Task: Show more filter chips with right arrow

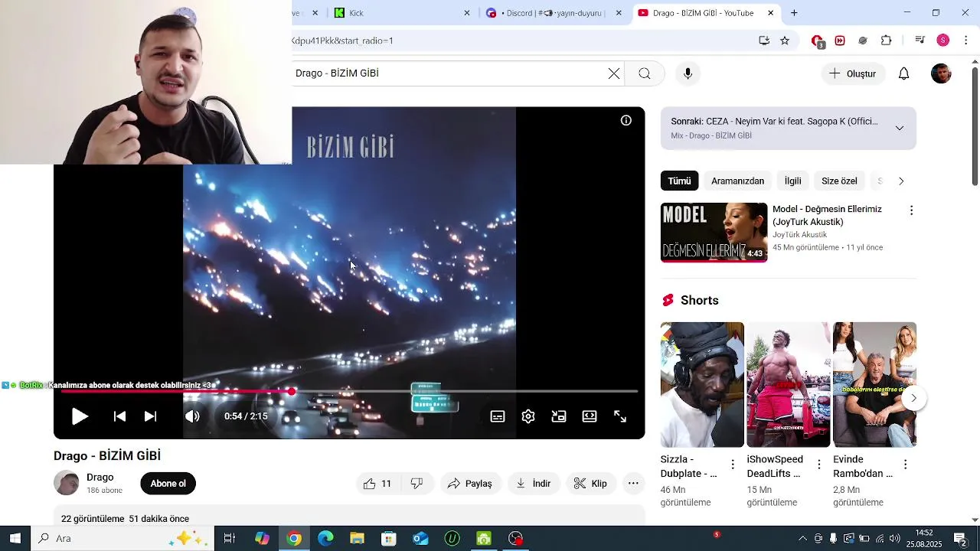Action: 901,181
